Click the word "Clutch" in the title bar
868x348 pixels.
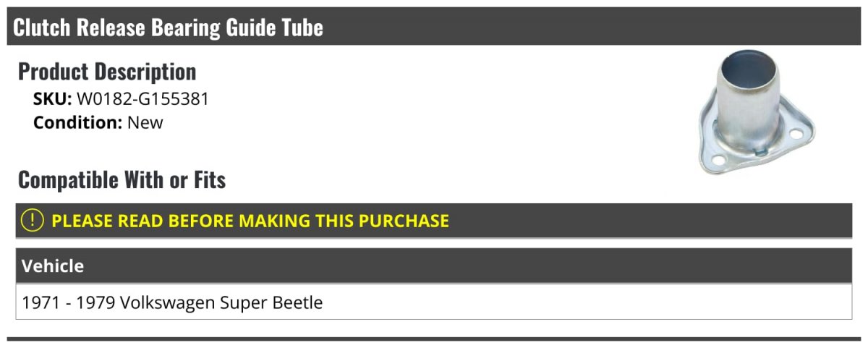tap(41, 27)
